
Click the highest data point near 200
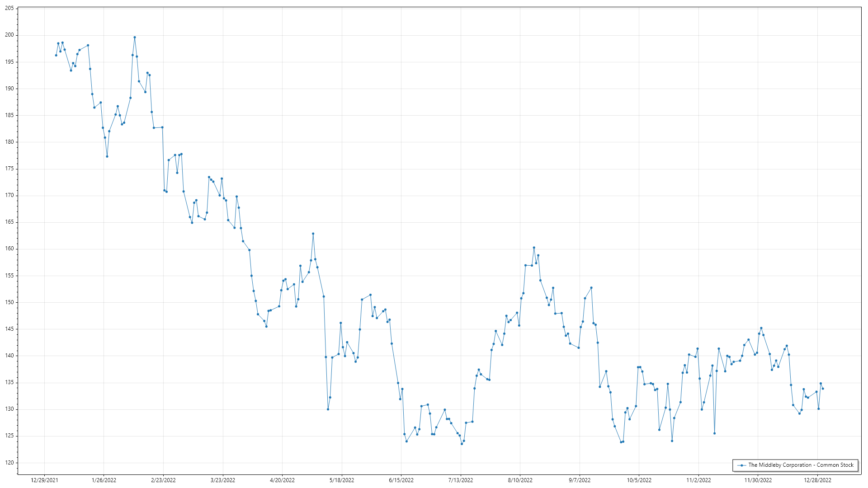click(x=135, y=38)
